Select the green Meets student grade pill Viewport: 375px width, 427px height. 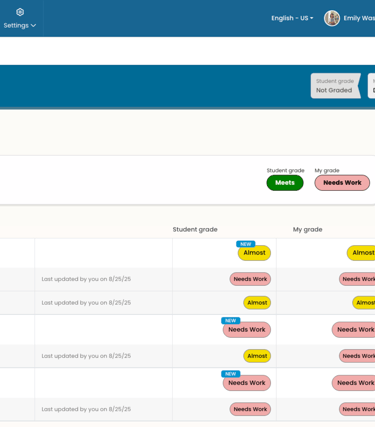click(x=285, y=183)
